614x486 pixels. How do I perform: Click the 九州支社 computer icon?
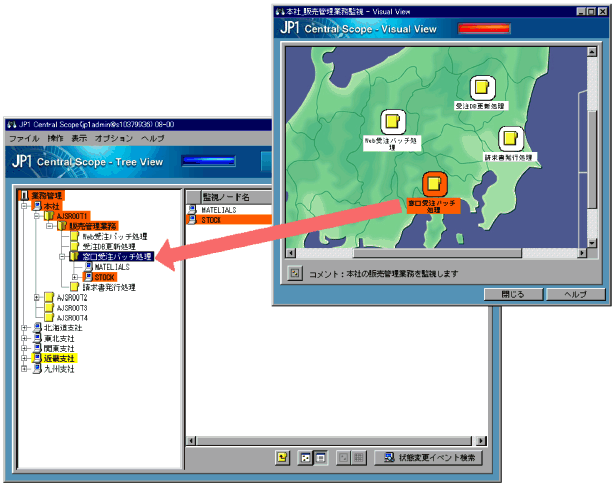click(x=37, y=369)
